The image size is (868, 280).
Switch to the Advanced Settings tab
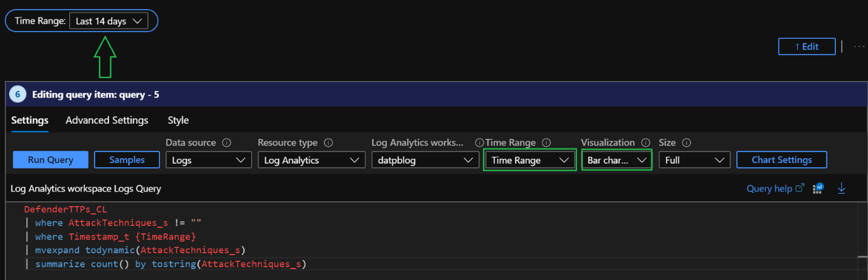click(107, 120)
